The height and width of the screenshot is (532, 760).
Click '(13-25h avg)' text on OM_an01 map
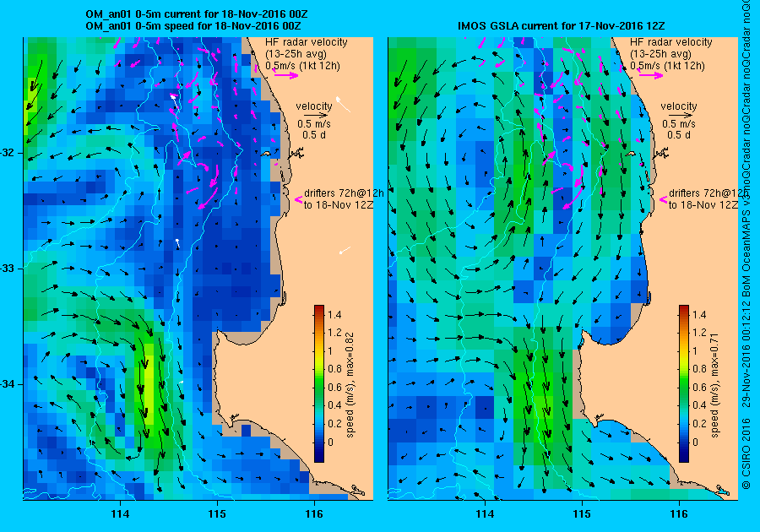(x=296, y=54)
